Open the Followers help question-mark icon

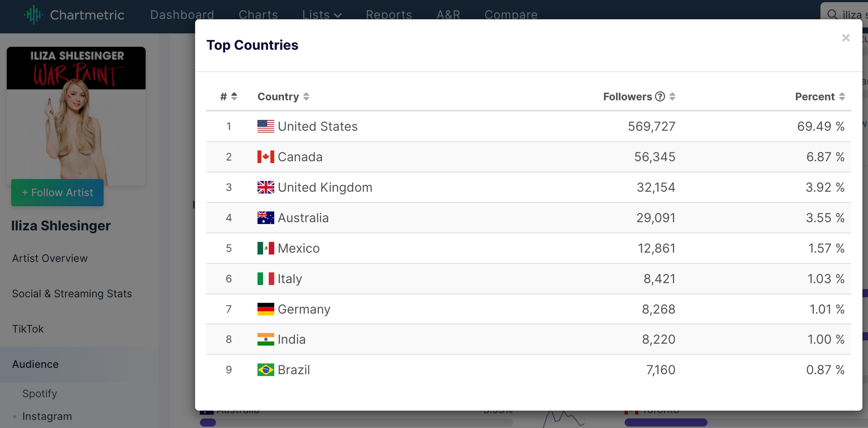pyautogui.click(x=660, y=96)
